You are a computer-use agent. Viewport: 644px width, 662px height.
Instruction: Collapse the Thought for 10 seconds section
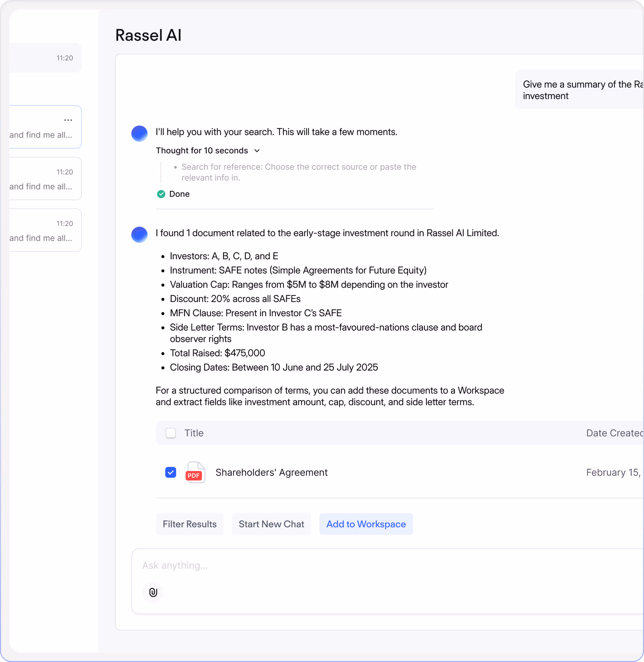click(202, 151)
